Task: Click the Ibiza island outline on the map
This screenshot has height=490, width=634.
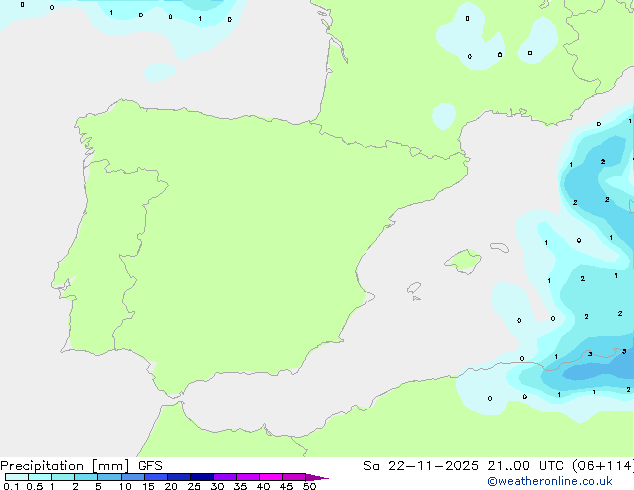Action: (414, 288)
